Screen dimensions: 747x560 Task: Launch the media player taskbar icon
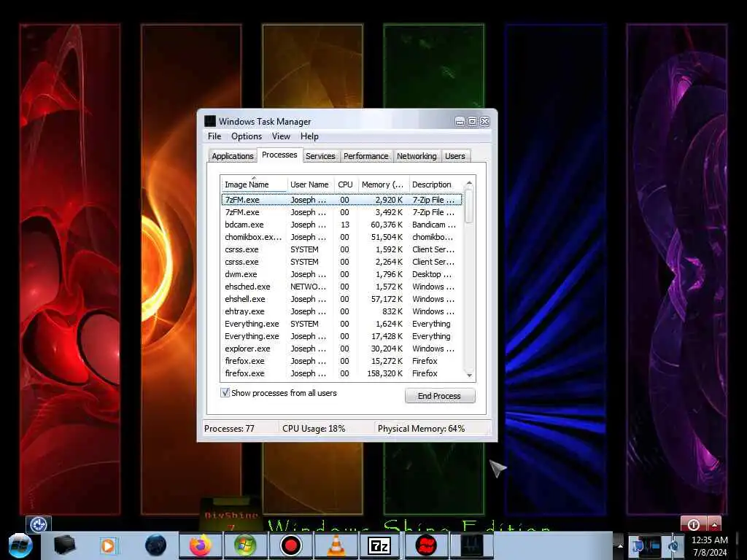tap(108, 545)
